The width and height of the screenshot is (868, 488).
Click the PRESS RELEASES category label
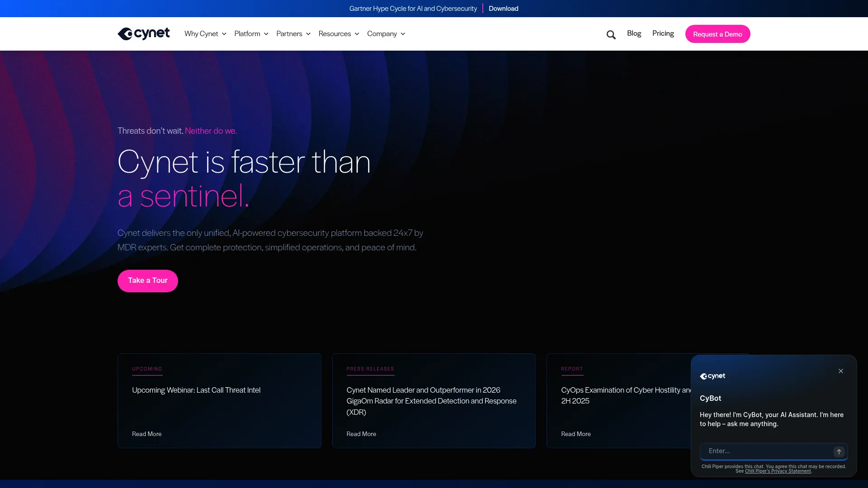tap(370, 369)
